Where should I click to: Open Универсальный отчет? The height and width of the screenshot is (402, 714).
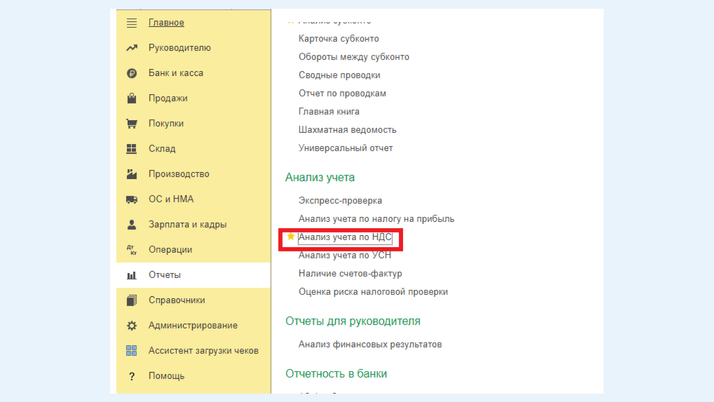click(346, 148)
